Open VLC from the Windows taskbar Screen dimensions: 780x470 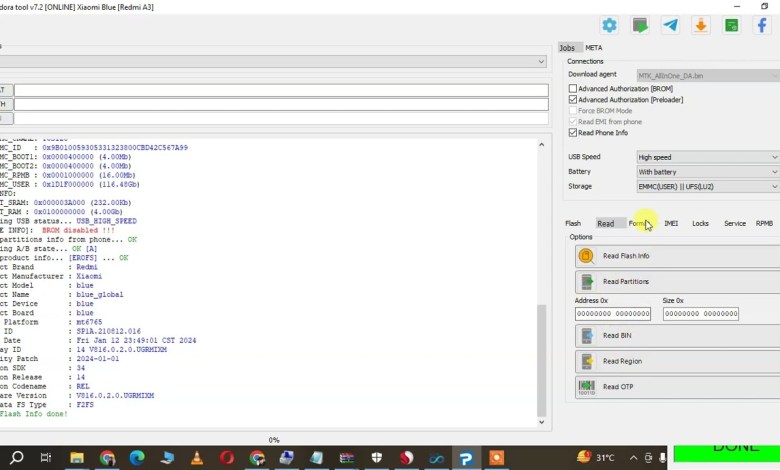(197, 458)
